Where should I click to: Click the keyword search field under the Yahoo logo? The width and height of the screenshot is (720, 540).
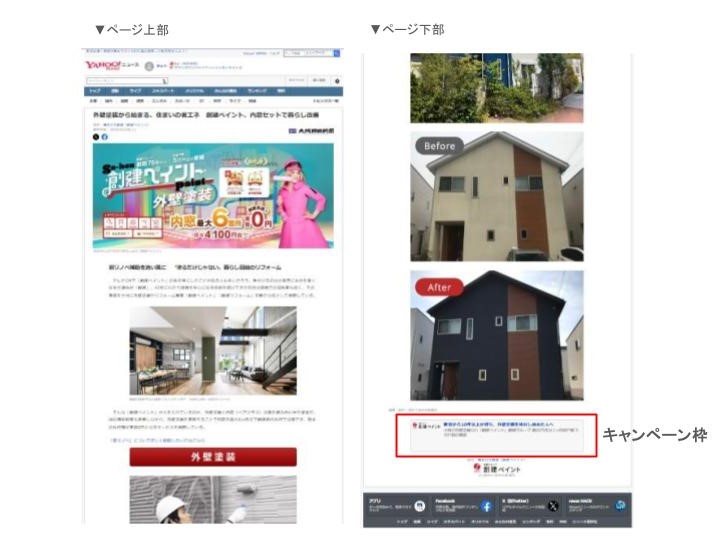click(x=125, y=80)
